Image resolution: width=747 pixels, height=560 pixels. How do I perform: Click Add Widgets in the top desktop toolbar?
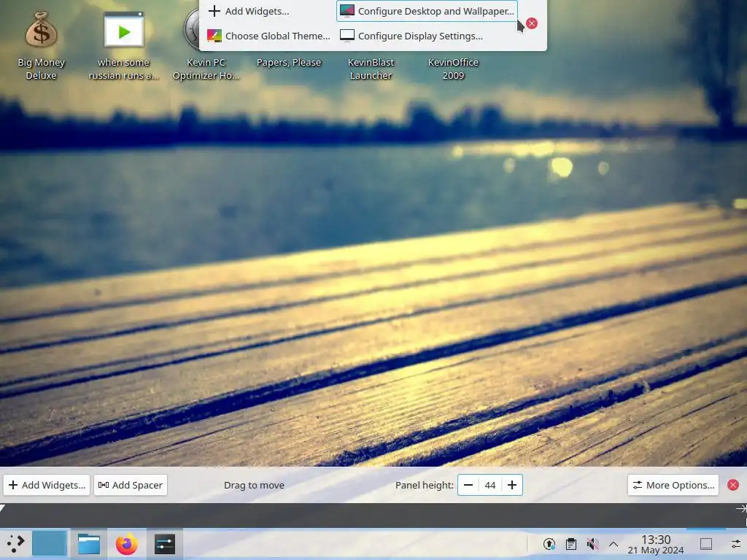click(249, 11)
